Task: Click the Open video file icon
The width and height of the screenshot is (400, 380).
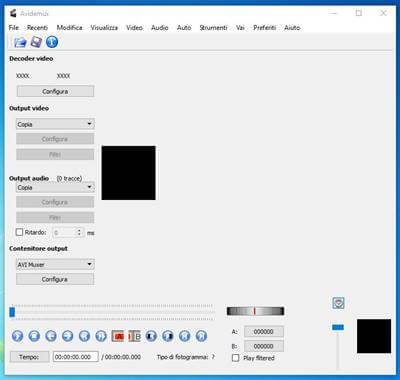Action: click(20, 42)
